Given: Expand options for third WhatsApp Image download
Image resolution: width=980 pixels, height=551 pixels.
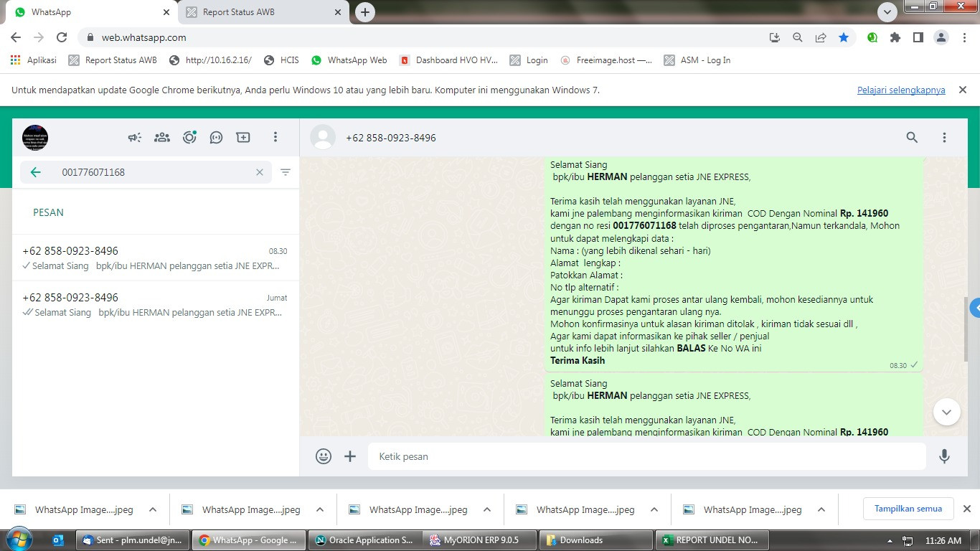Looking at the screenshot, I should [487, 509].
